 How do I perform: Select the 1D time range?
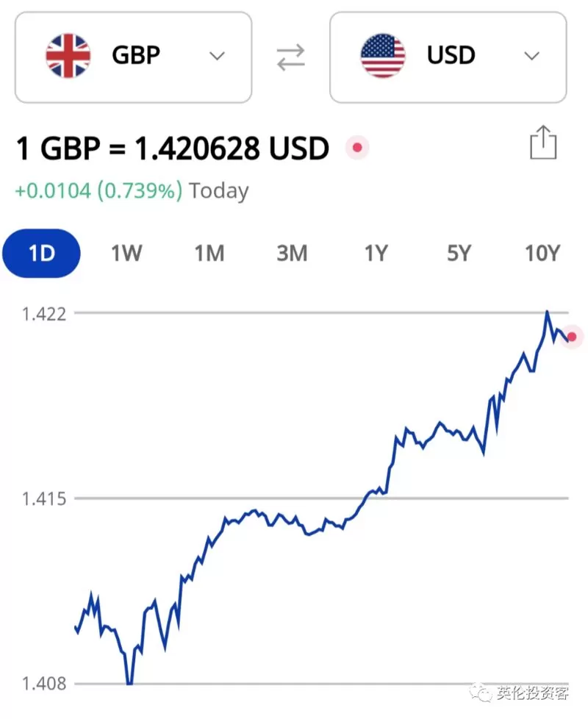41,253
